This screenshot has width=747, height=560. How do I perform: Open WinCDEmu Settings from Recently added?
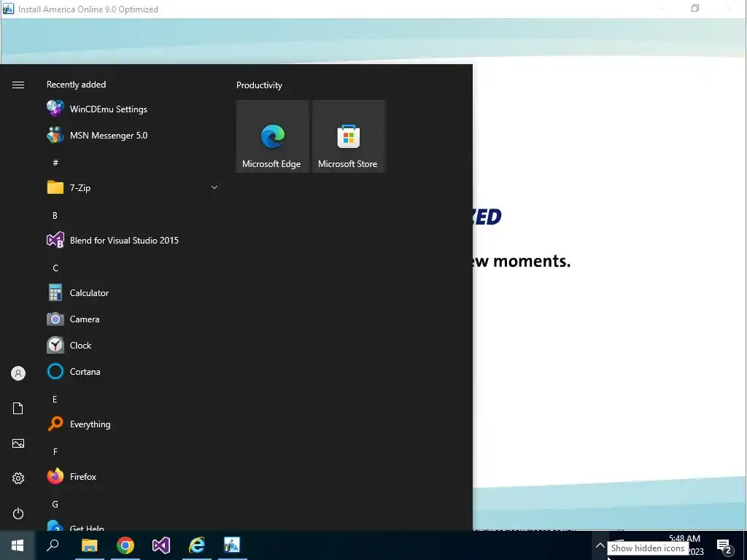coord(133,109)
